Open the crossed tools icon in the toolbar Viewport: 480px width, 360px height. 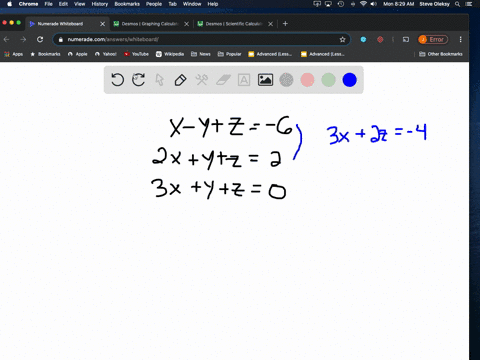201,80
